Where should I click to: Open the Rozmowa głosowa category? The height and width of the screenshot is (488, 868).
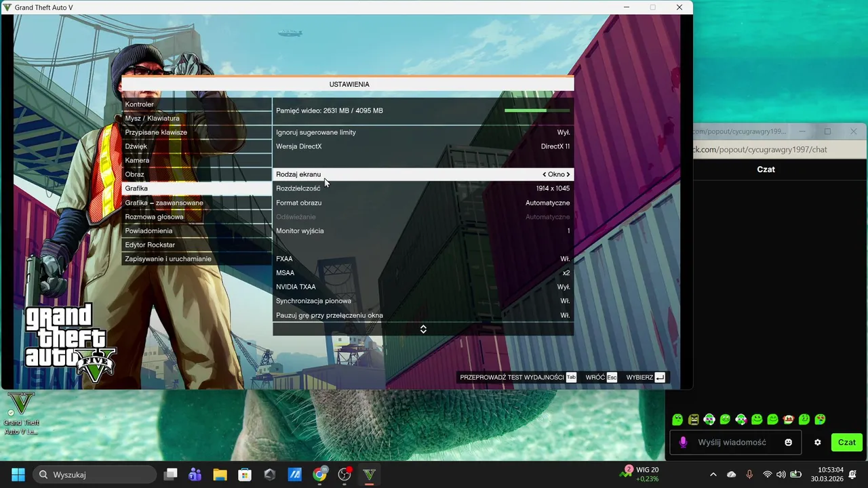coord(197,217)
